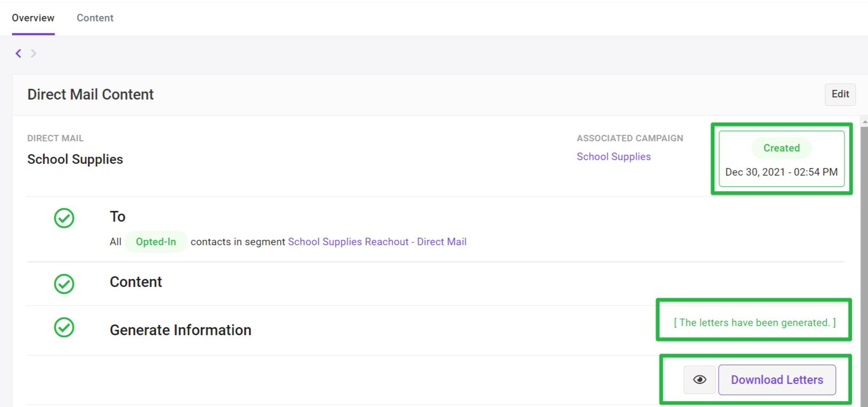Viewport: 868px width, 407px height.
Task: Switch to the Overview tab
Action: point(33,18)
